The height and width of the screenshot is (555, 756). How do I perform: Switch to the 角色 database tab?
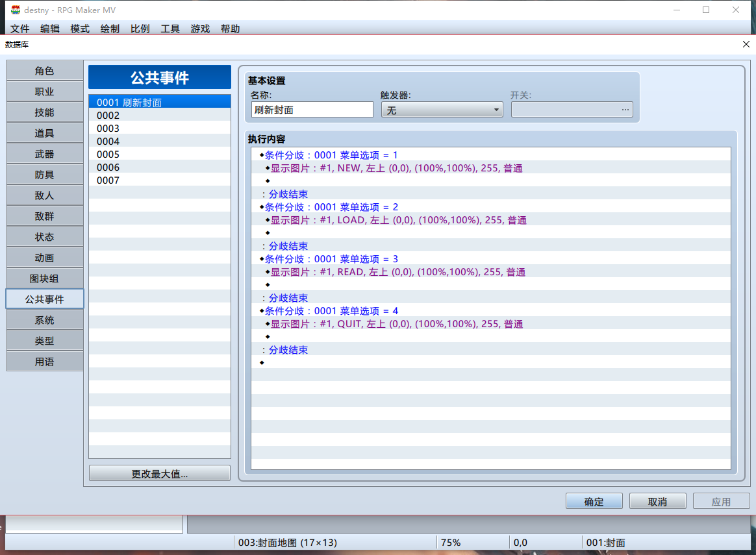tap(44, 71)
